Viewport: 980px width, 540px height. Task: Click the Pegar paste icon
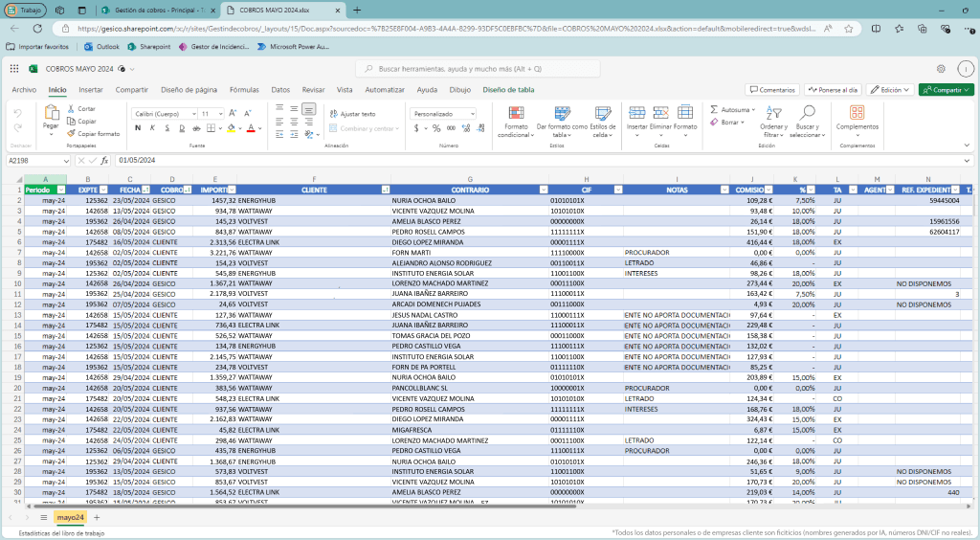pyautogui.click(x=51, y=113)
